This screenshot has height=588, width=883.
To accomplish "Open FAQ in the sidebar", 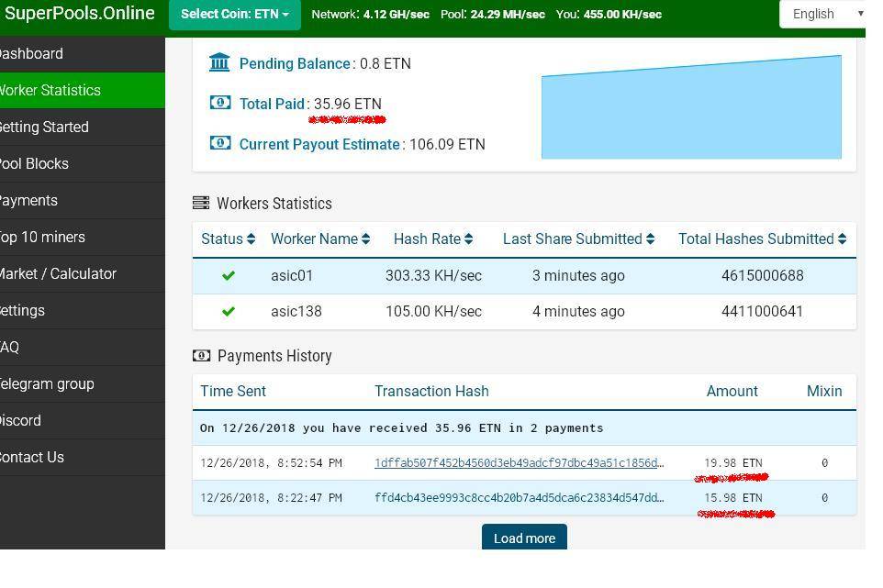I will 83,347.
